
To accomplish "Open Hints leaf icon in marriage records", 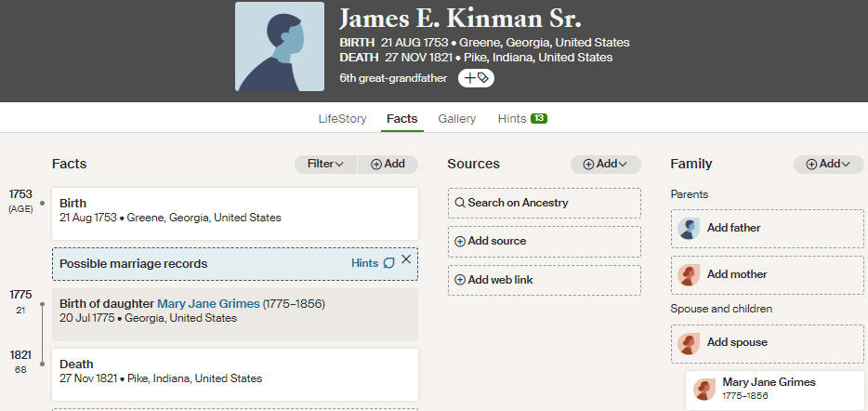I will coord(389,263).
